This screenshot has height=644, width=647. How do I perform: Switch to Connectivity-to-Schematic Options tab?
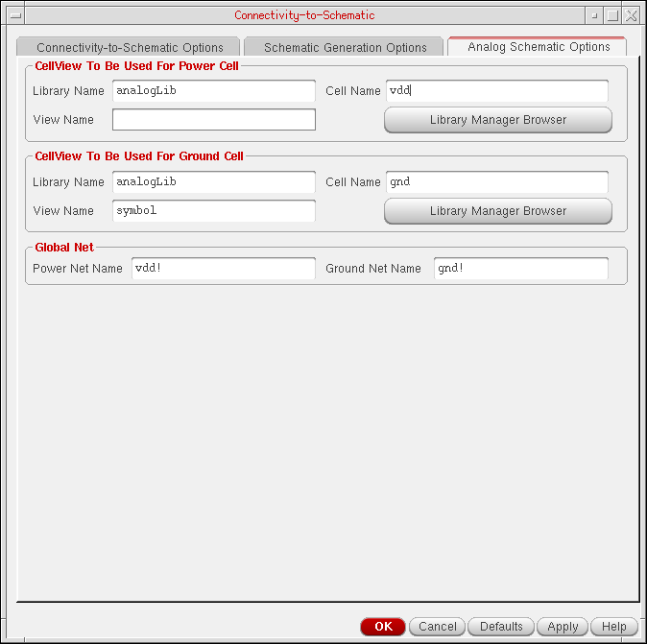point(128,47)
